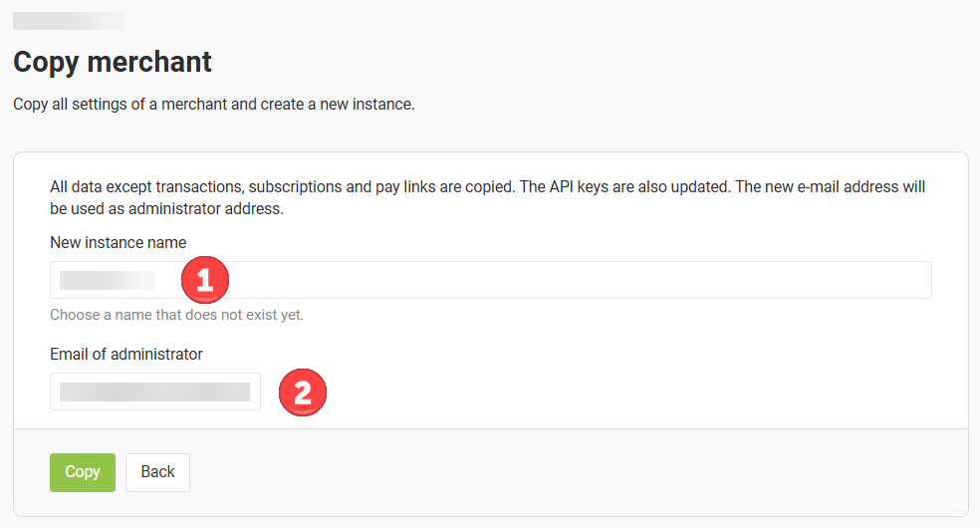Open the blurred breadcrumb above the heading
This screenshot has width=980, height=528.
(68, 21)
